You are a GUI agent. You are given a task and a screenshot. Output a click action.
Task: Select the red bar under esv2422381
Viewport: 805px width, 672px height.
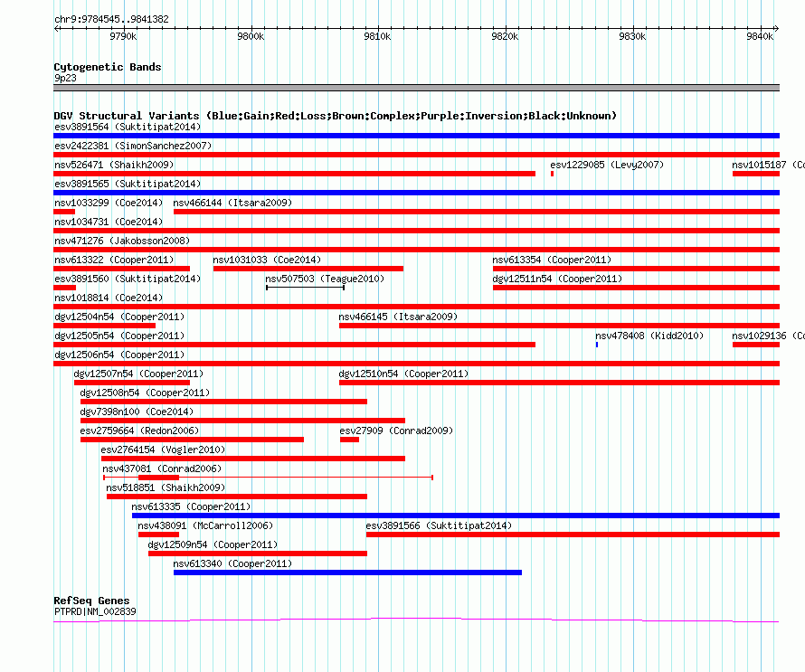pyautogui.click(x=416, y=155)
